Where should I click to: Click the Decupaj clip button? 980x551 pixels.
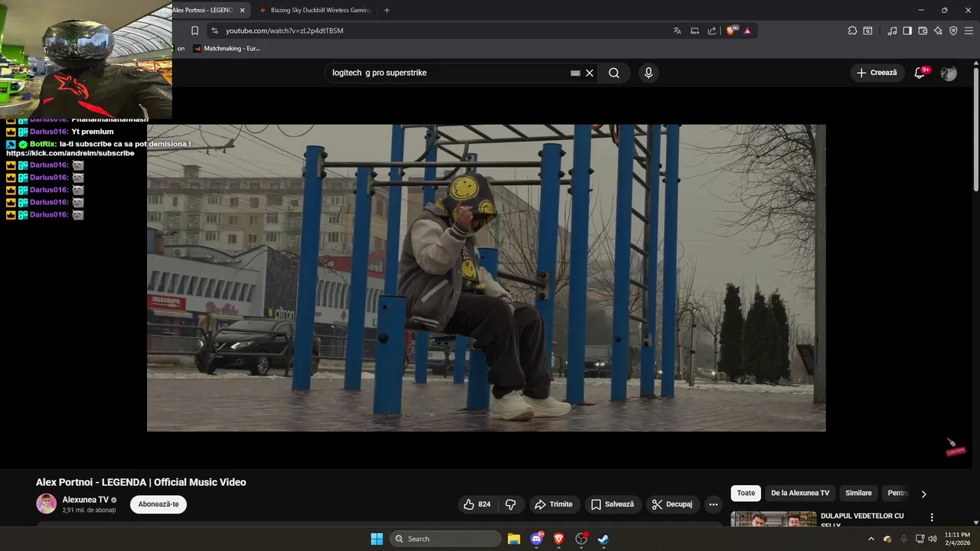coord(672,504)
